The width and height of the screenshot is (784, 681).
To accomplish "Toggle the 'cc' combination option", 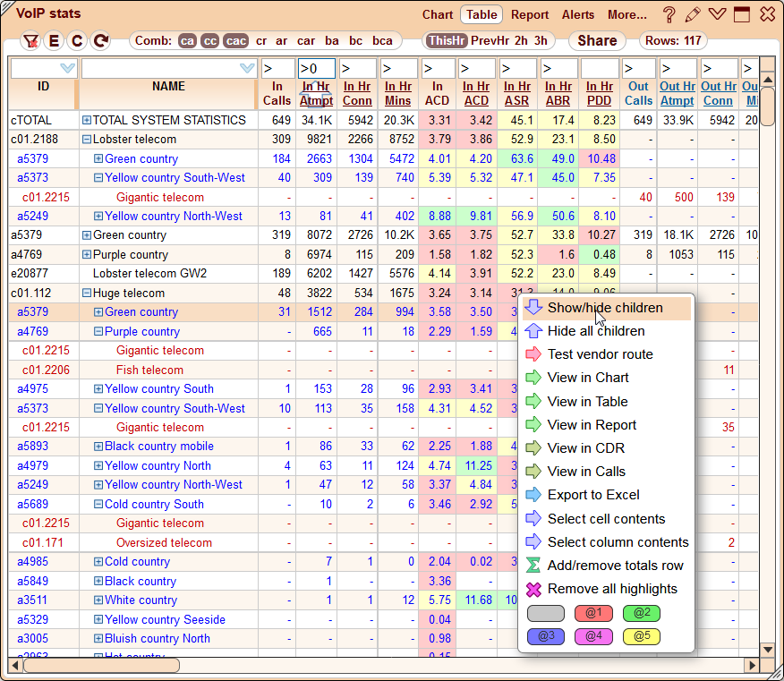I will click(x=210, y=41).
